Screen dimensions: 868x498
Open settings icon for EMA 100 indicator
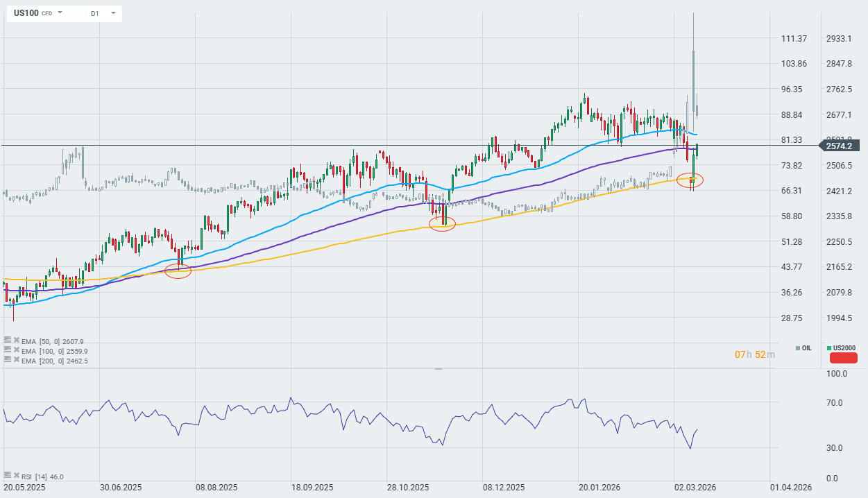coord(7,350)
